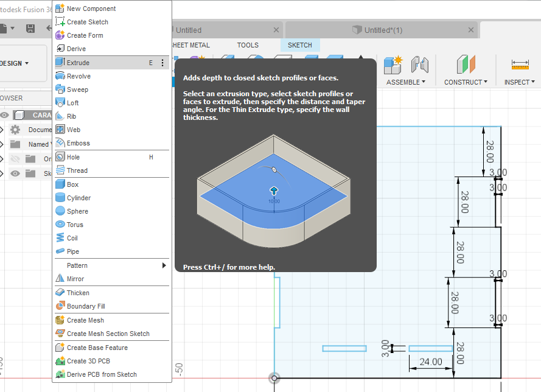This screenshot has height=392, width=541.
Task: Close the first Untitled document tab
Action: pyautogui.click(x=277, y=30)
